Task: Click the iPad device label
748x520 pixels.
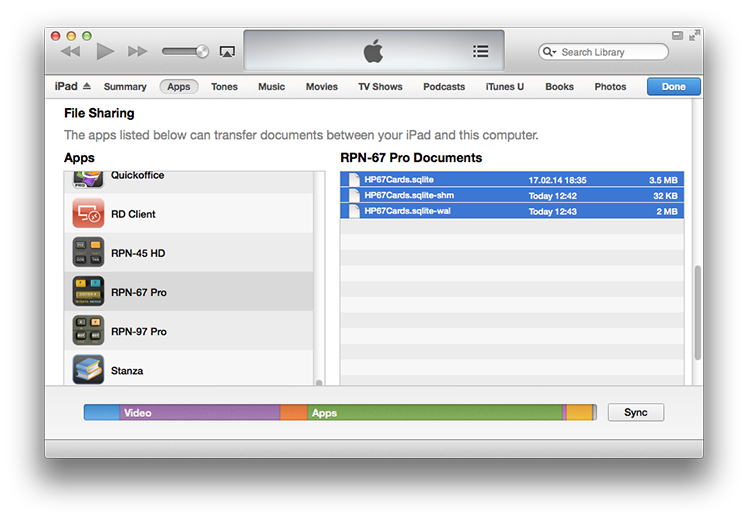Action: point(66,86)
